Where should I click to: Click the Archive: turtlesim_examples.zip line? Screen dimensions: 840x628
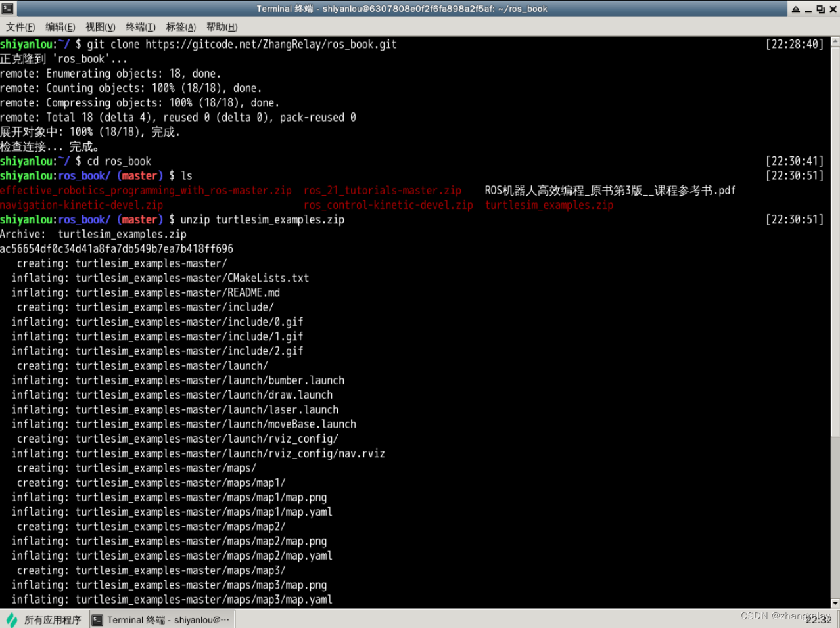click(x=93, y=235)
